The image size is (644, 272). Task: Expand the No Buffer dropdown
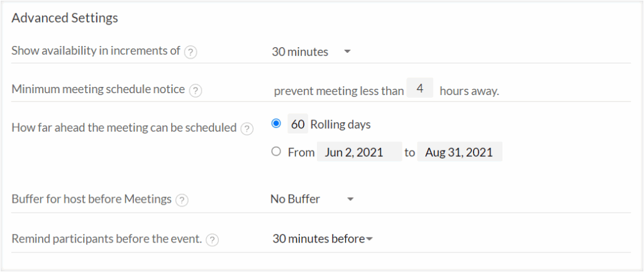click(312, 199)
